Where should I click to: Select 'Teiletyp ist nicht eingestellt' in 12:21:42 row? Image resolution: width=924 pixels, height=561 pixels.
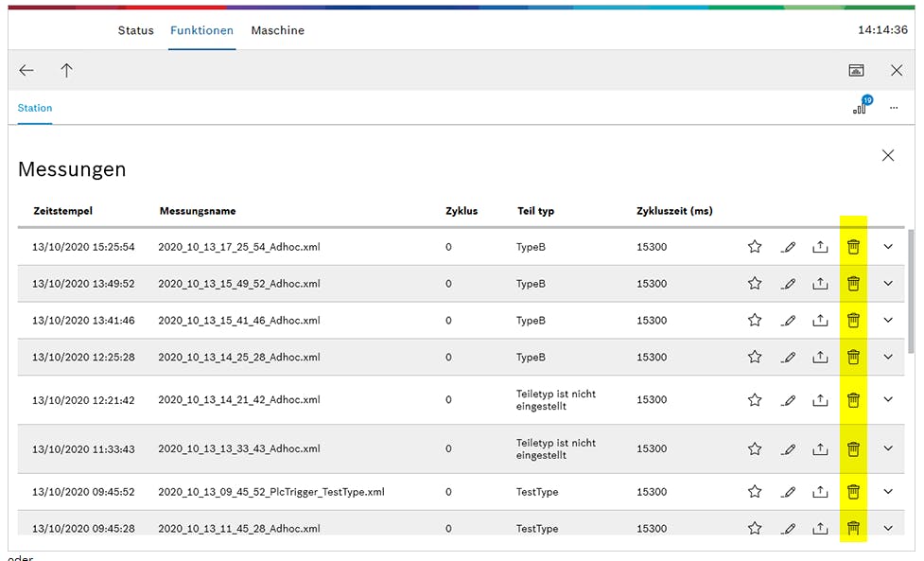tap(556, 400)
